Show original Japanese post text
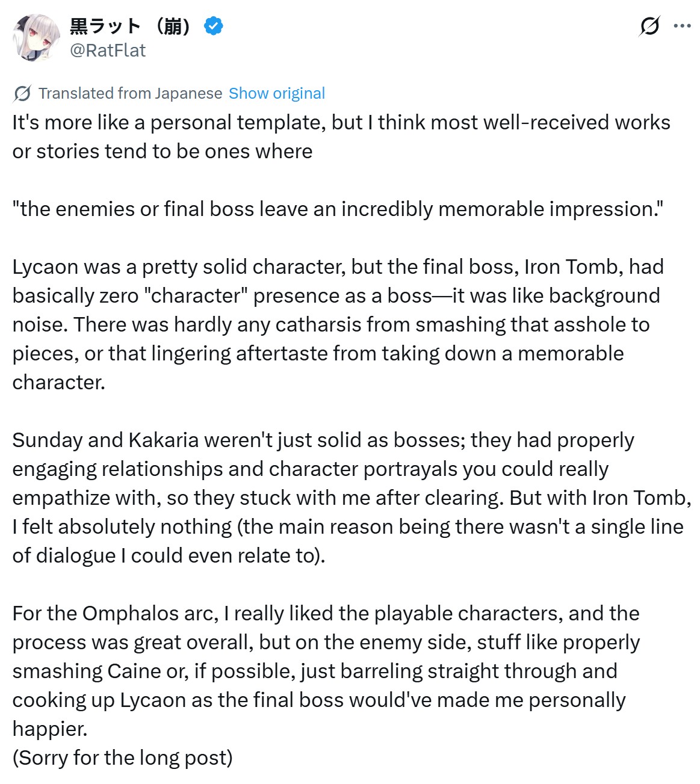 click(x=277, y=93)
